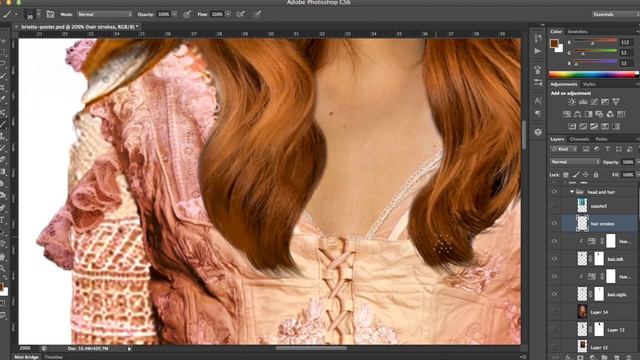Click the green channel G slider

pos(596,52)
